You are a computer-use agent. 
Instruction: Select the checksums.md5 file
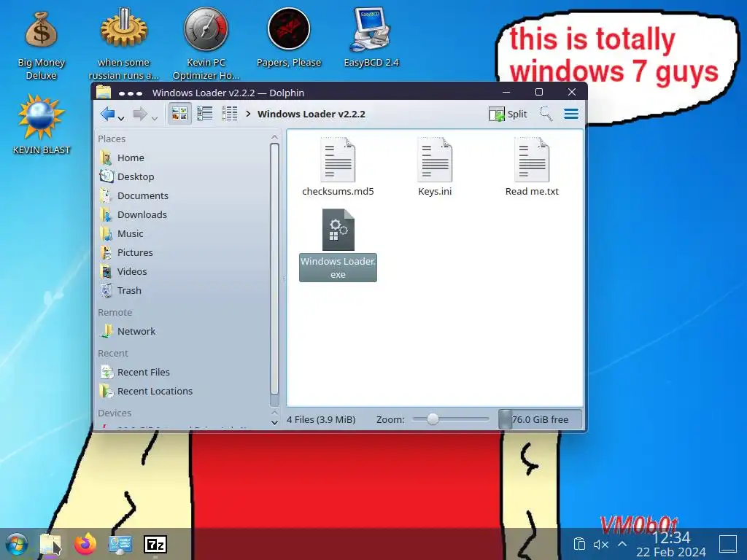338,167
